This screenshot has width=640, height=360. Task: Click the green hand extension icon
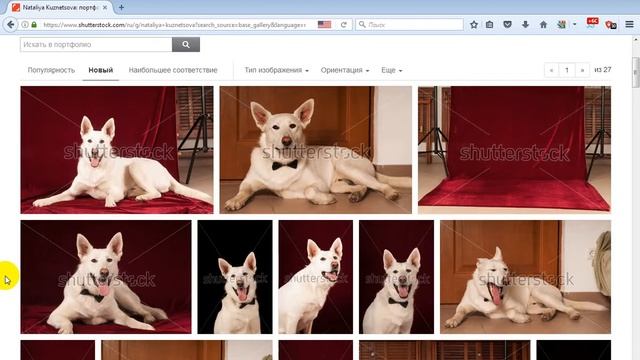point(562,24)
